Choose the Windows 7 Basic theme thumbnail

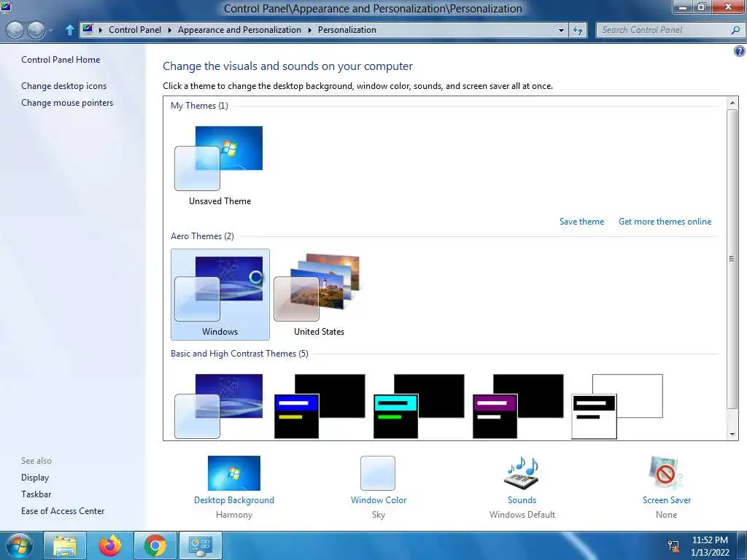pos(219,406)
